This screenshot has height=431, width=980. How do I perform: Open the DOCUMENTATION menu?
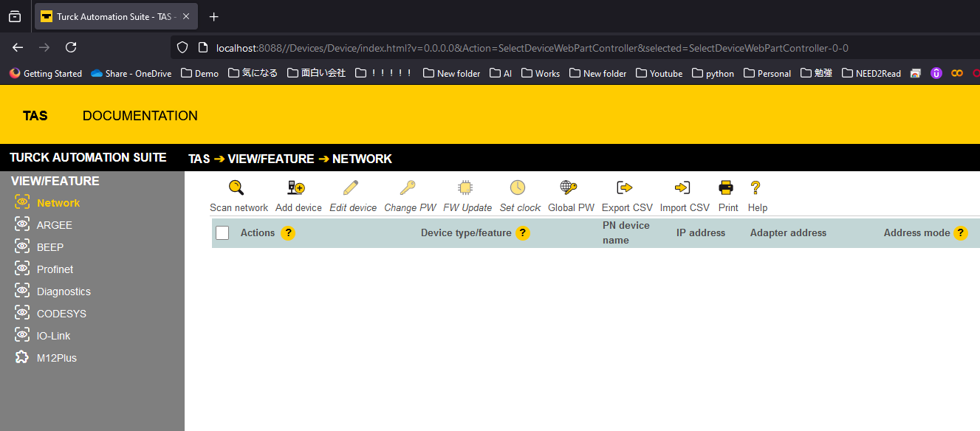pos(140,116)
